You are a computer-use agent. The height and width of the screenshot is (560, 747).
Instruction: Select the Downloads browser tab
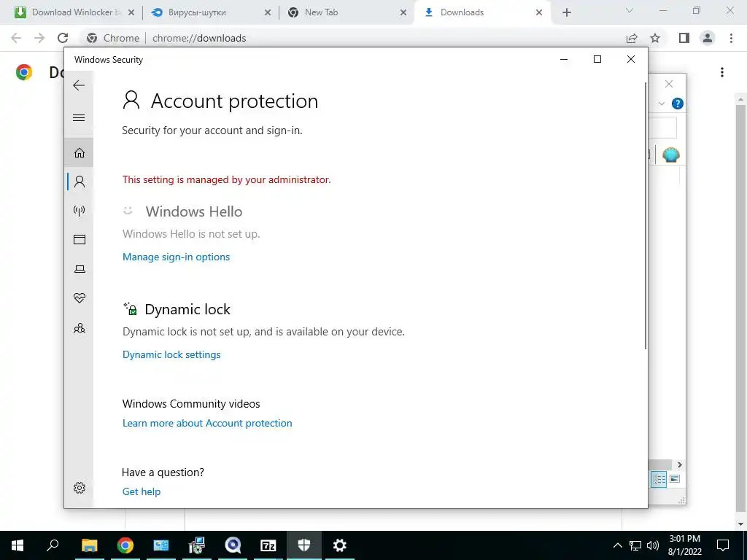[x=484, y=12]
